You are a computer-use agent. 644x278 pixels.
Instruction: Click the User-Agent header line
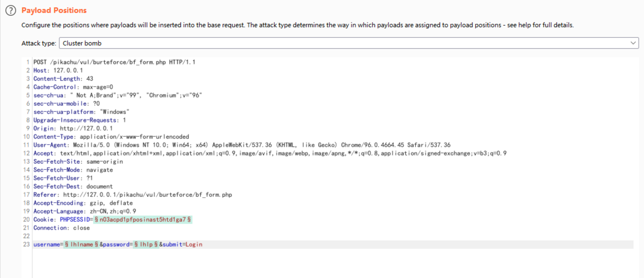pos(242,145)
